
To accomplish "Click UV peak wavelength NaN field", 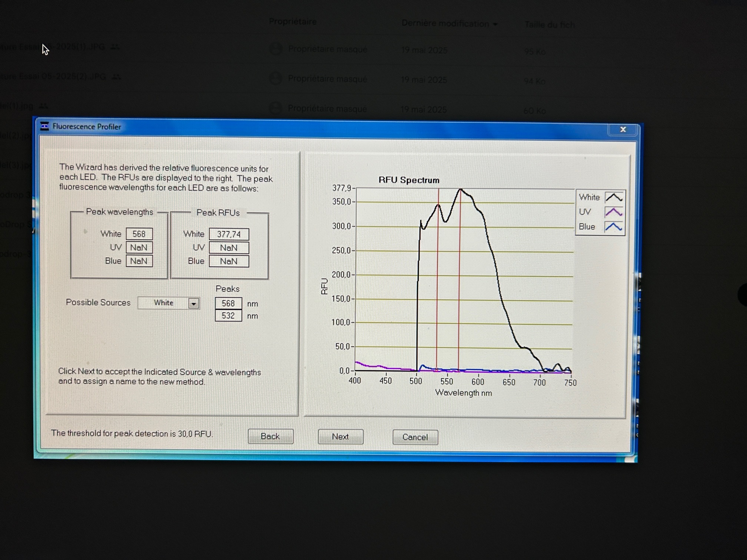I will [x=139, y=247].
